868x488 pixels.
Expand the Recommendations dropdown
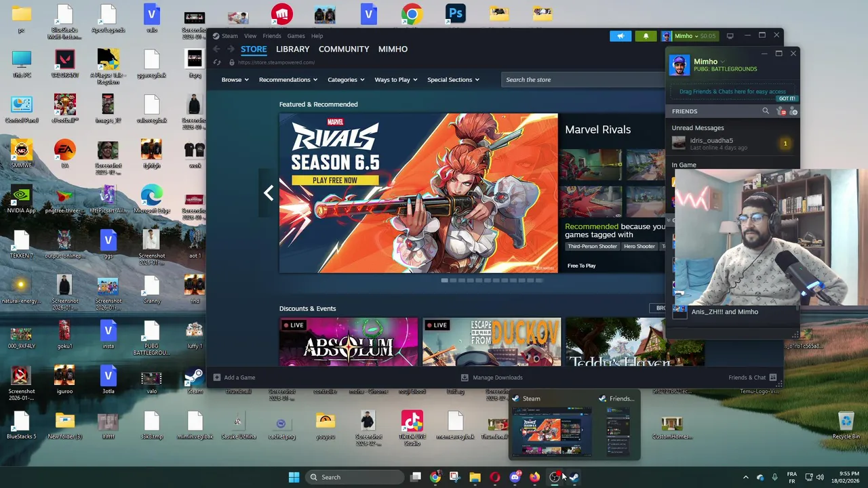point(288,79)
